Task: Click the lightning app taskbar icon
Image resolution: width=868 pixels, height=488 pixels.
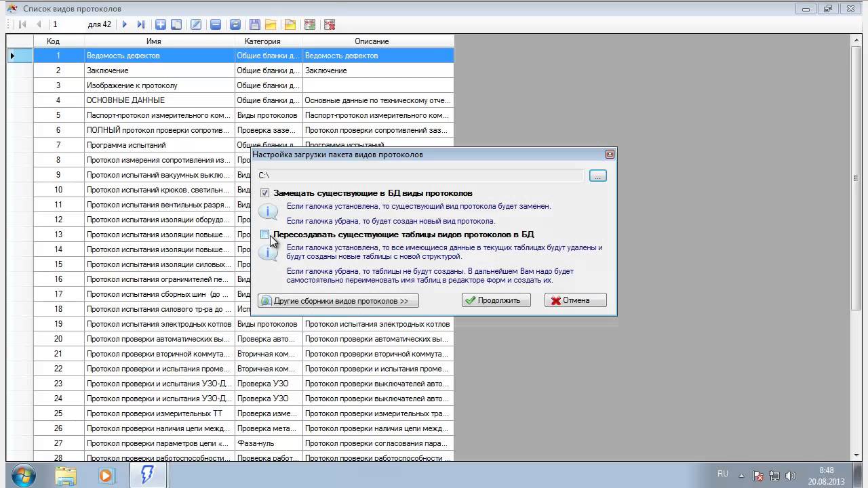Action: 146,475
